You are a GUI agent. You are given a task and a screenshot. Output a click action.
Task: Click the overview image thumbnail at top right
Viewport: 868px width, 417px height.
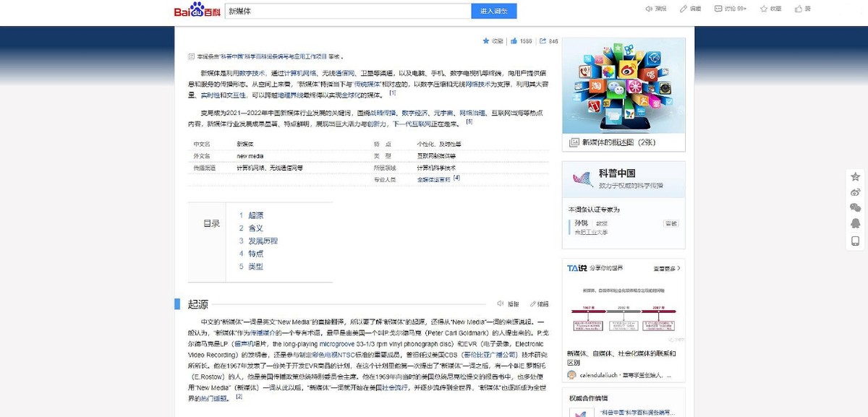click(x=624, y=83)
